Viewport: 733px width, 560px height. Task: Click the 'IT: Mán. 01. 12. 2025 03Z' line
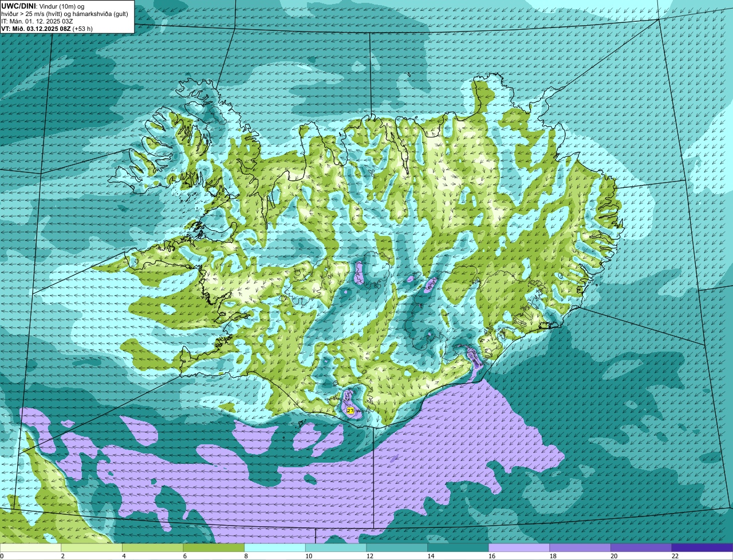tap(37, 21)
